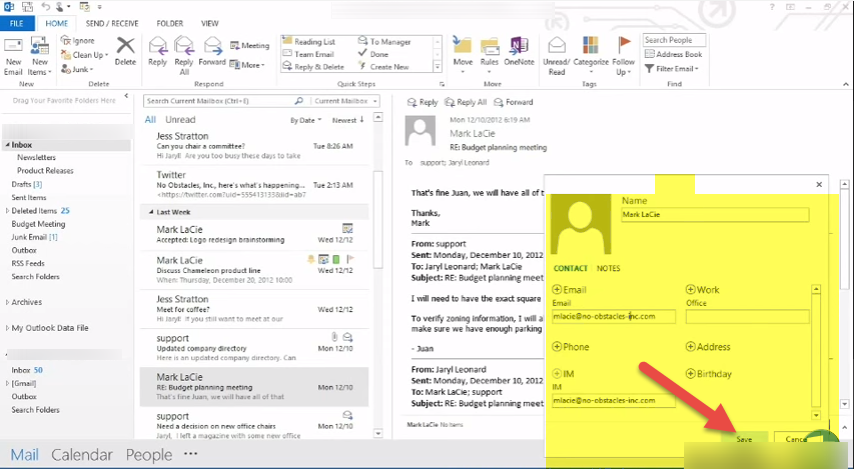
Task: Open the Filter Email menu
Action: pyautogui.click(x=671, y=69)
